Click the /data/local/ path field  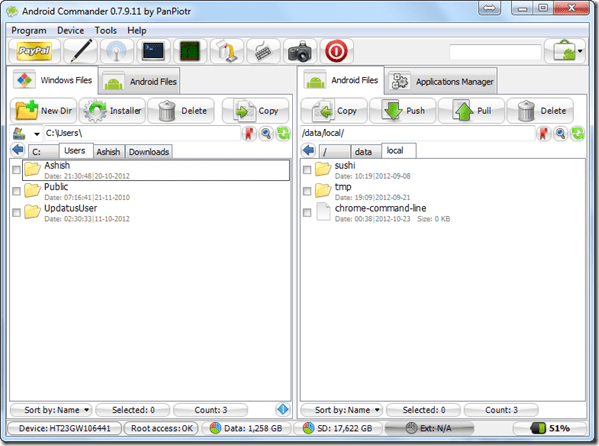click(417, 133)
